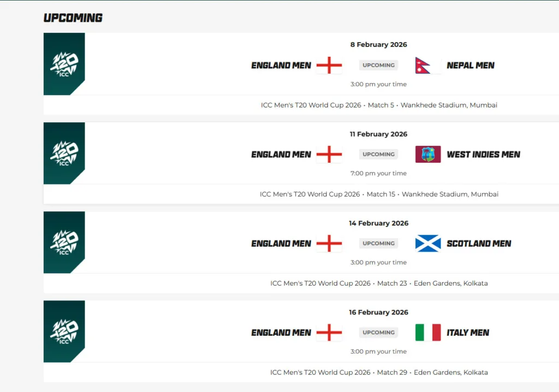Open the Nepal Men team link
Screen dimensions: 559x392
click(x=471, y=66)
